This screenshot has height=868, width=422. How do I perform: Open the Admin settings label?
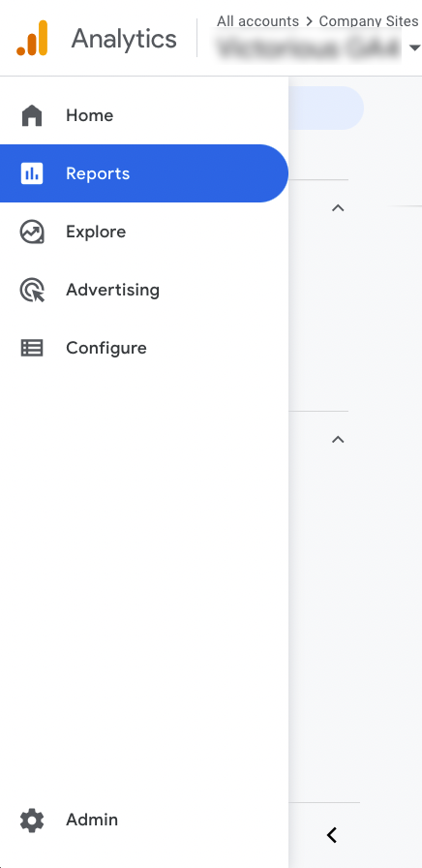click(92, 820)
